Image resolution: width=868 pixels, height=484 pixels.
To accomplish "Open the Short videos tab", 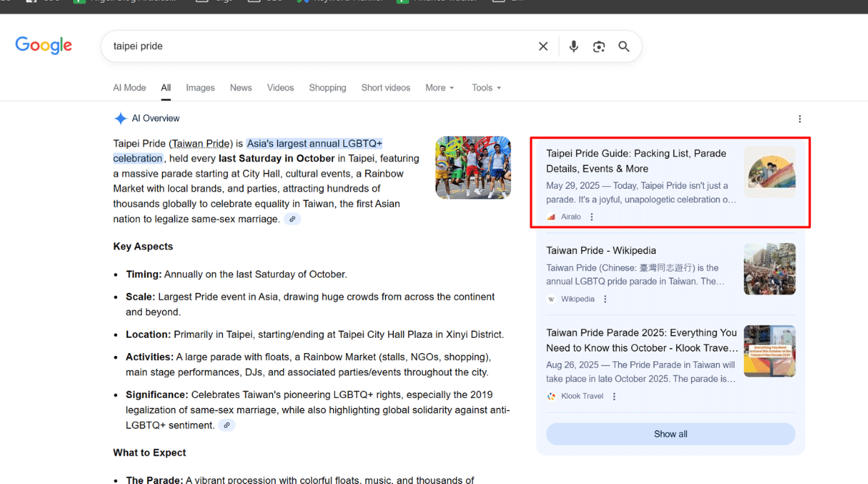I will [386, 88].
